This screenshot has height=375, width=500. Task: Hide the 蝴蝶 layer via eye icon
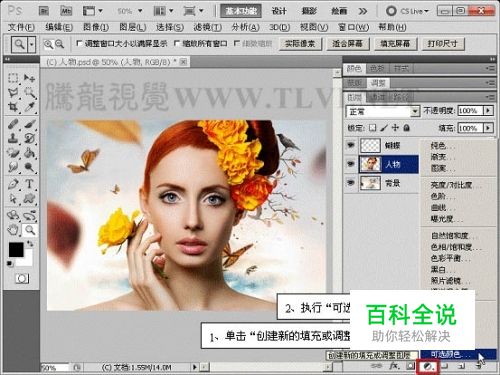351,145
